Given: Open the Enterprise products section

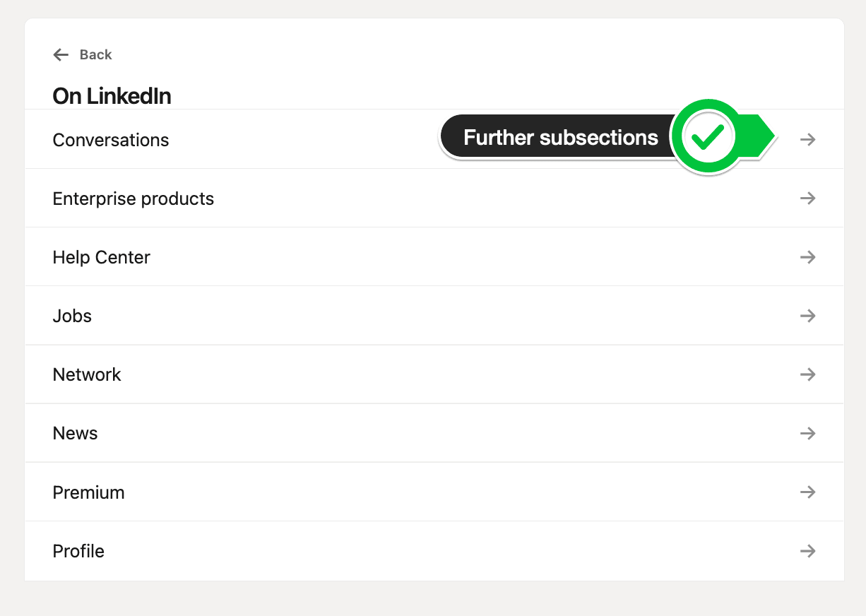Looking at the screenshot, I should click(434, 198).
